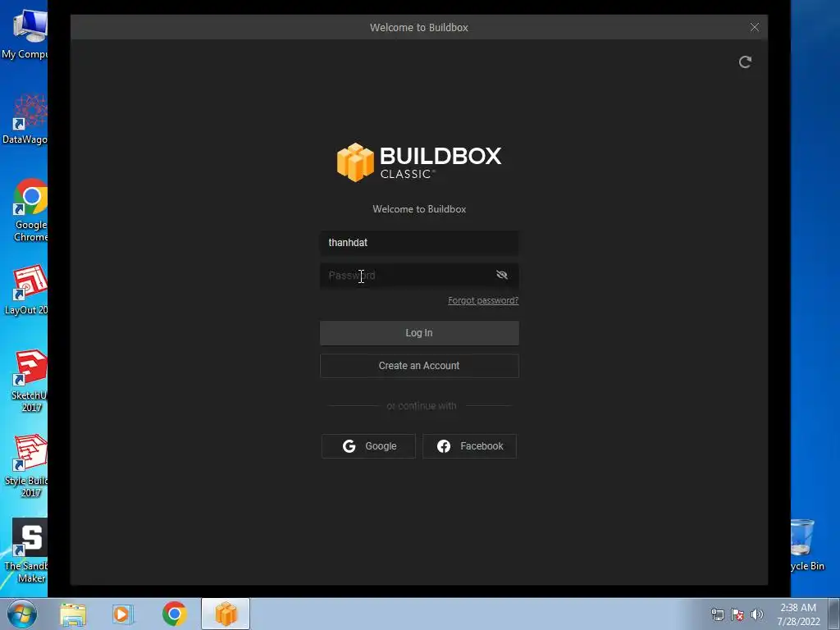The width and height of the screenshot is (840, 630).
Task: Click the Show desktop strip on taskbar
Action: click(834, 614)
